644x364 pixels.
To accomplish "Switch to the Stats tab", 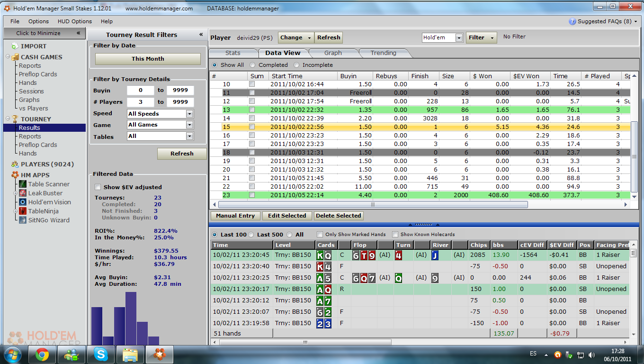I will 233,53.
